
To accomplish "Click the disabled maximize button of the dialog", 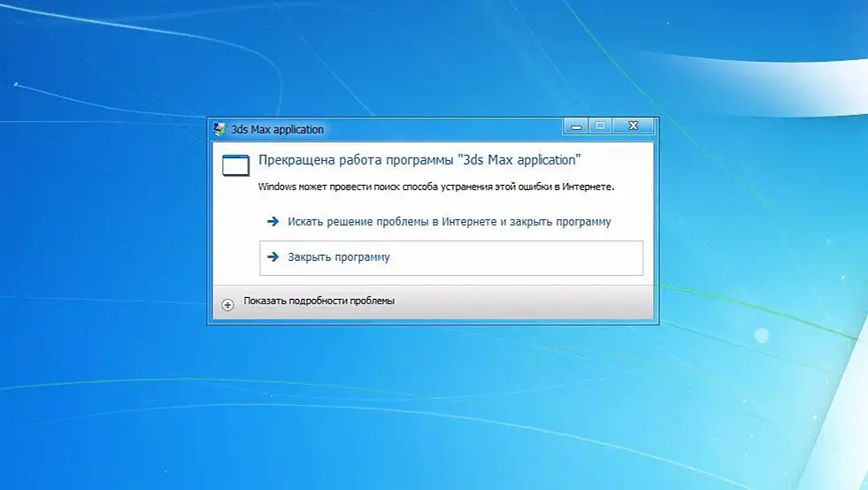I will pyautogui.click(x=600, y=126).
